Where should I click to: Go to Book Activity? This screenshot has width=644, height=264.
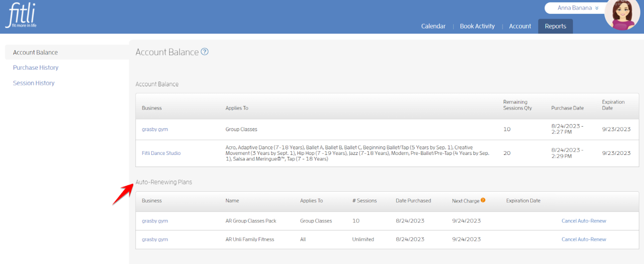tap(477, 26)
